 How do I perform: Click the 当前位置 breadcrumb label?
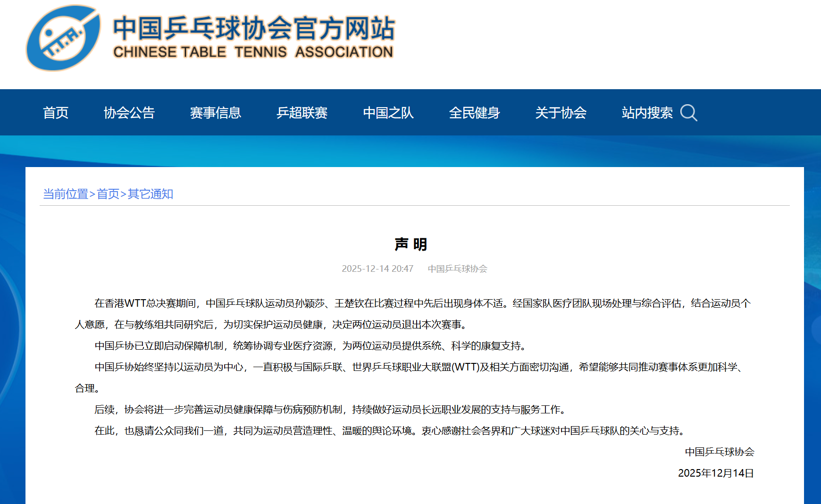[66, 194]
